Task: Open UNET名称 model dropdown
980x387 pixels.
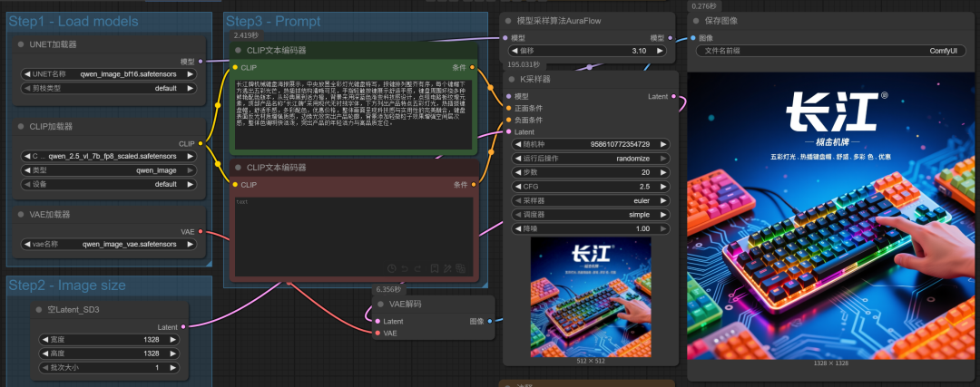Action: click(109, 73)
